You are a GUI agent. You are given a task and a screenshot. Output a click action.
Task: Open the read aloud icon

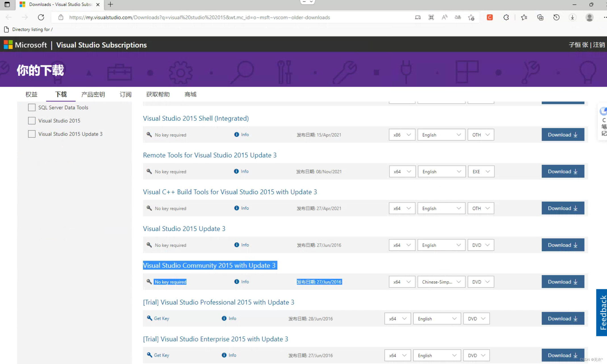click(x=445, y=17)
